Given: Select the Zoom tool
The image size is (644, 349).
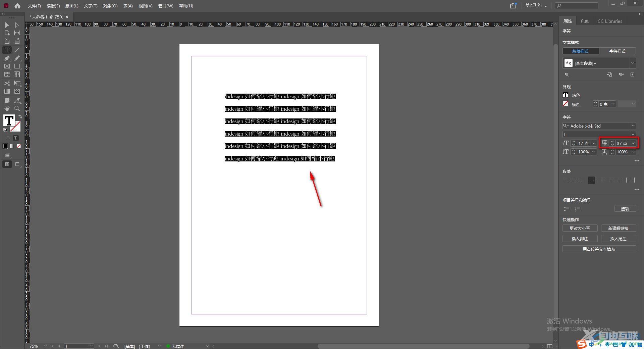Looking at the screenshot, I should point(17,108).
